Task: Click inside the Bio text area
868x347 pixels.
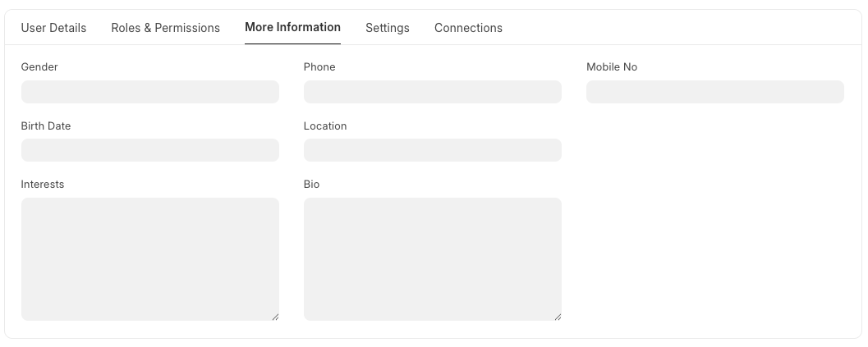Action: 432,258
